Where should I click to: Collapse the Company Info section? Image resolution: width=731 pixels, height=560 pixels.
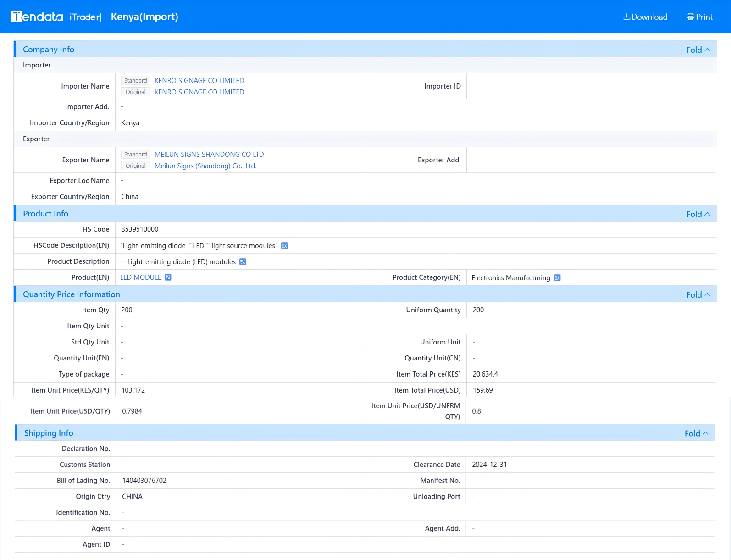tap(698, 50)
